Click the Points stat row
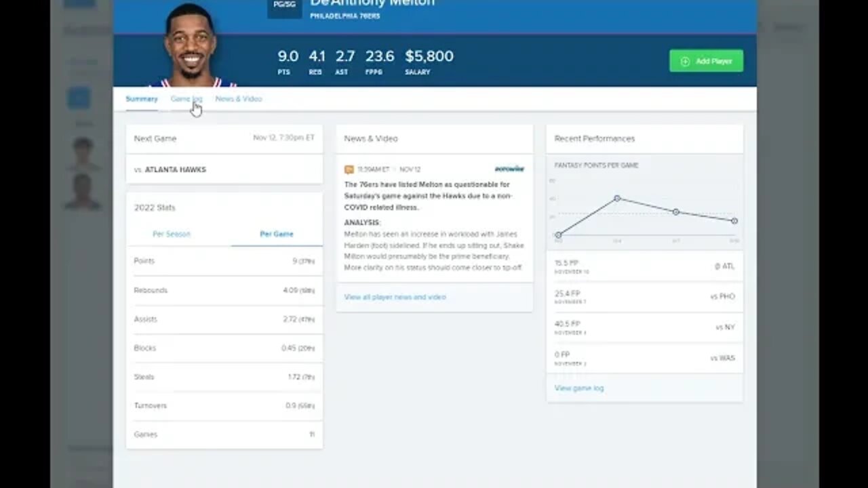 224,261
